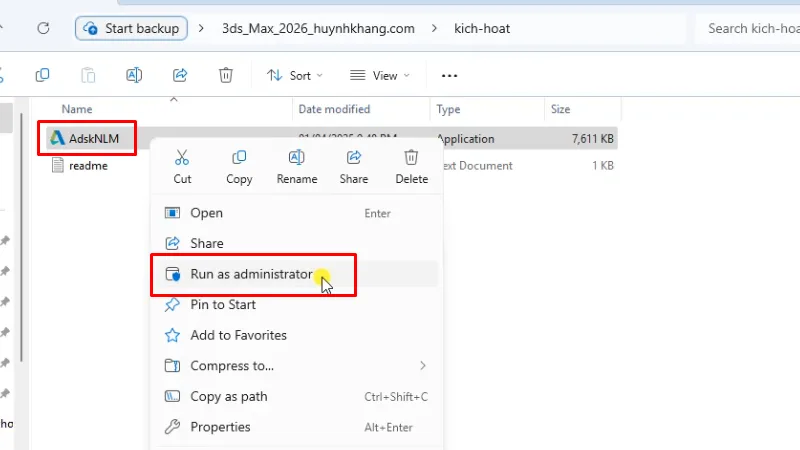Expand breadcrumb chevron before kich-hoat

434,28
